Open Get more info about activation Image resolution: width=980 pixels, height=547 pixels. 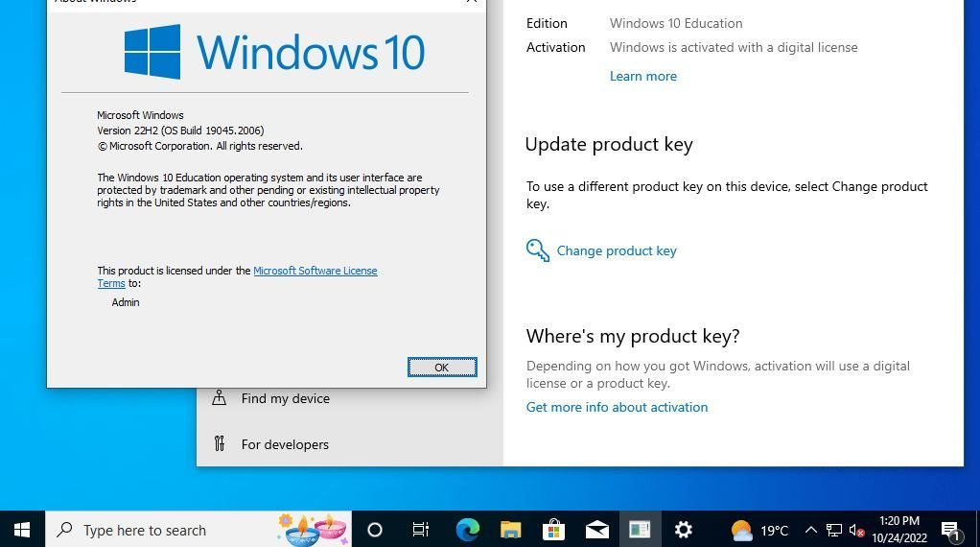[x=617, y=407]
